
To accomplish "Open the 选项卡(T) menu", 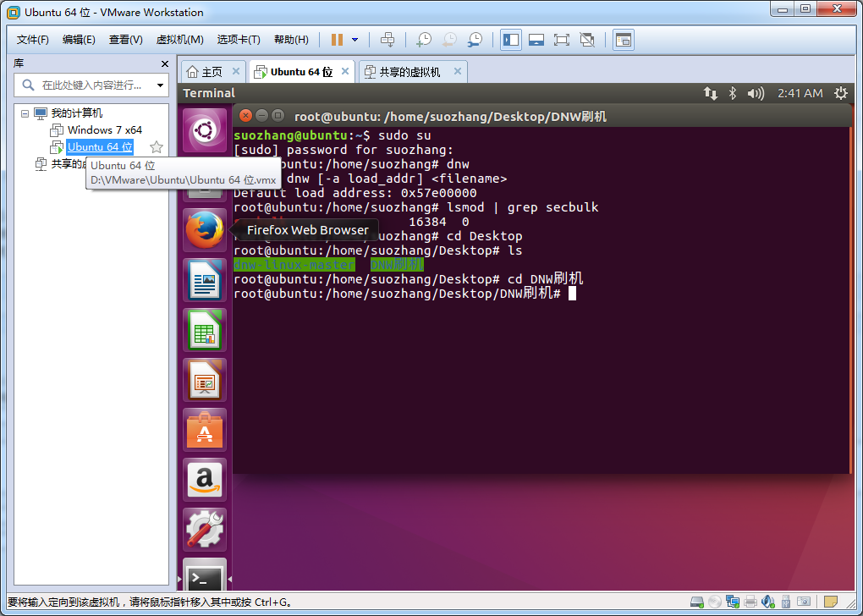I will (x=239, y=40).
